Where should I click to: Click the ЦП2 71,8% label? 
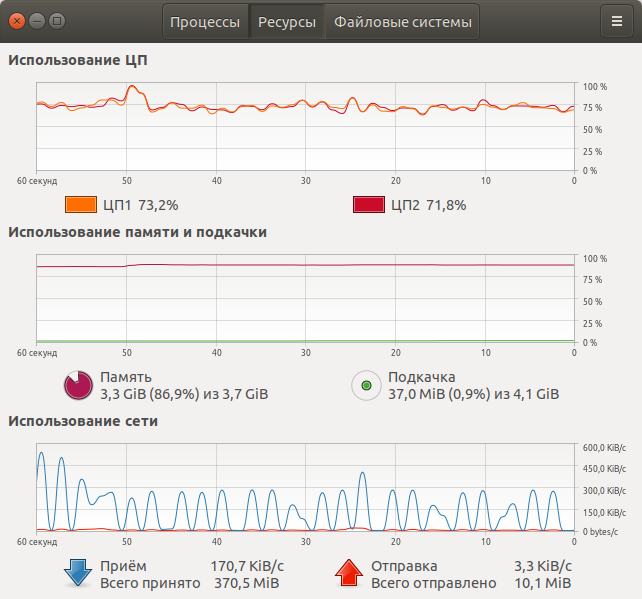pos(428,205)
